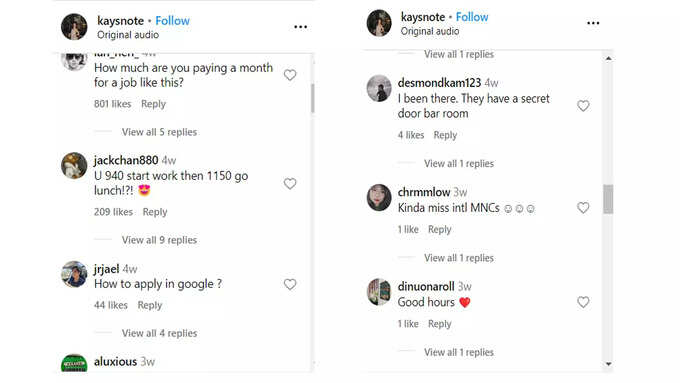Like dinuonaroll's 'Good hours' comment
Screen dimensions: 680x383
(x=583, y=302)
